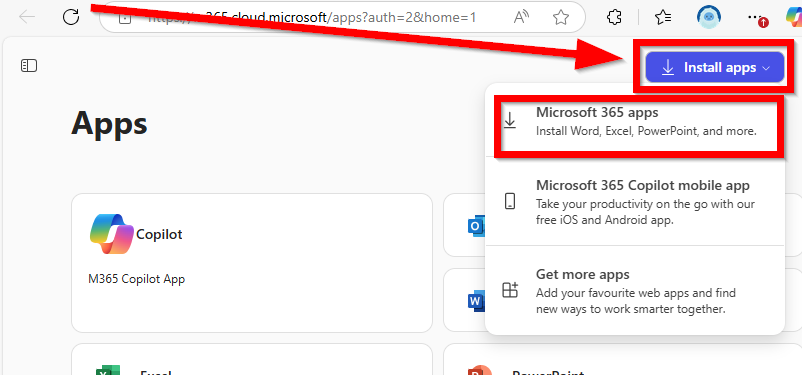Viewport: 802px width, 375px height.
Task: Add page to favorites with star icon
Action: pos(561,18)
